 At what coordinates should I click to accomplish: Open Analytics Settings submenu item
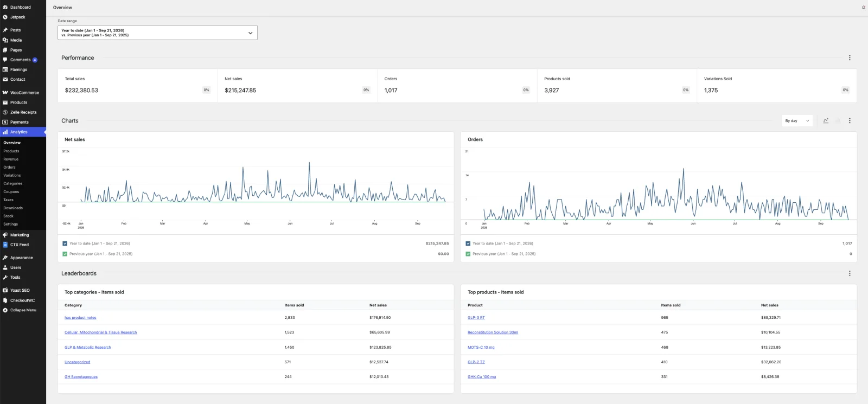[11, 224]
